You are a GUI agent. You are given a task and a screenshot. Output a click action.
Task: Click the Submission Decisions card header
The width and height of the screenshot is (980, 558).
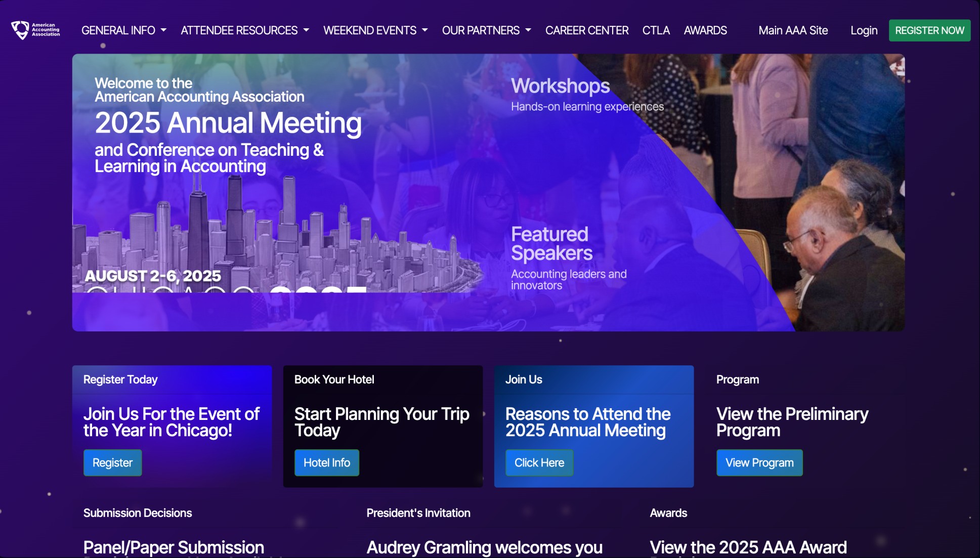point(138,513)
